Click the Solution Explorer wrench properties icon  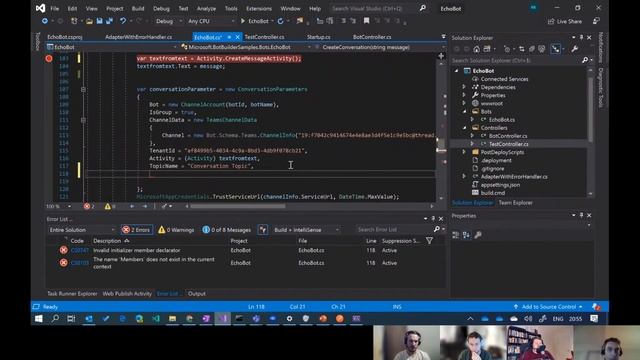(575, 49)
